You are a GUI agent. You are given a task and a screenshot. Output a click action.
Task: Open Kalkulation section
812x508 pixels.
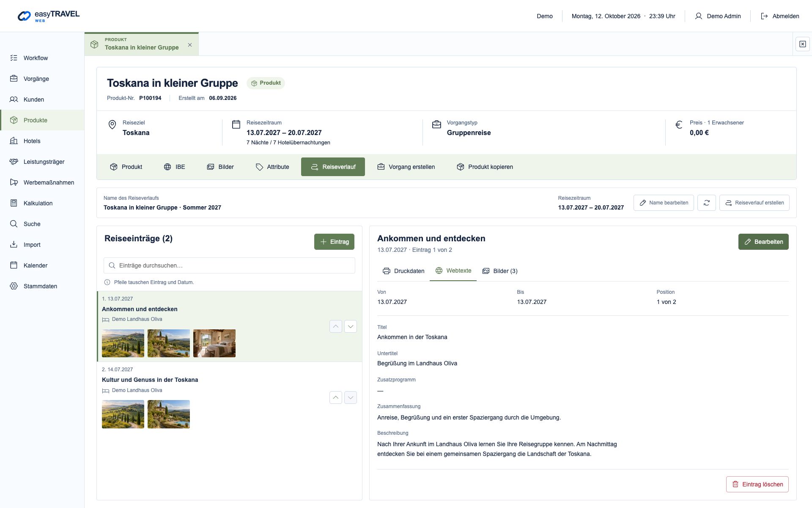(42, 203)
